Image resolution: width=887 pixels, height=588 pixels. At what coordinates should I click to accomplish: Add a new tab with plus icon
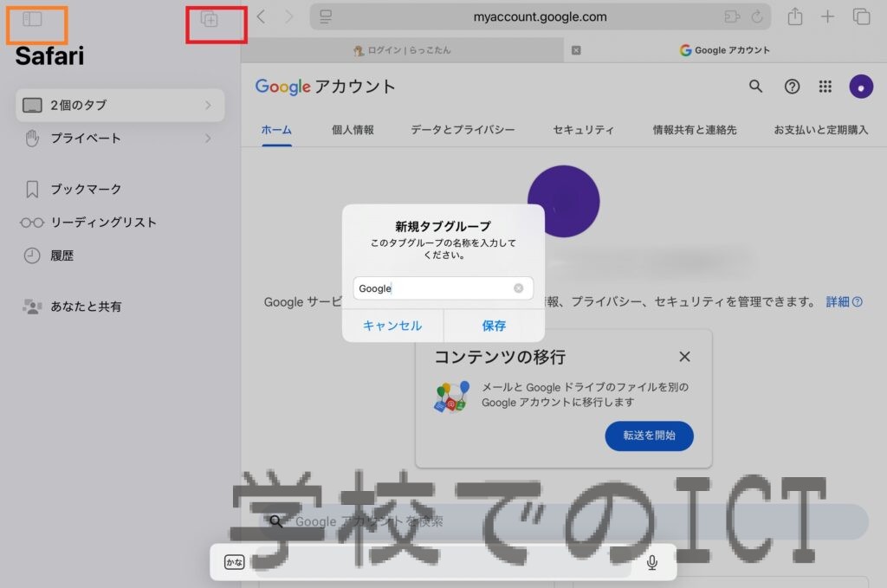click(x=827, y=16)
